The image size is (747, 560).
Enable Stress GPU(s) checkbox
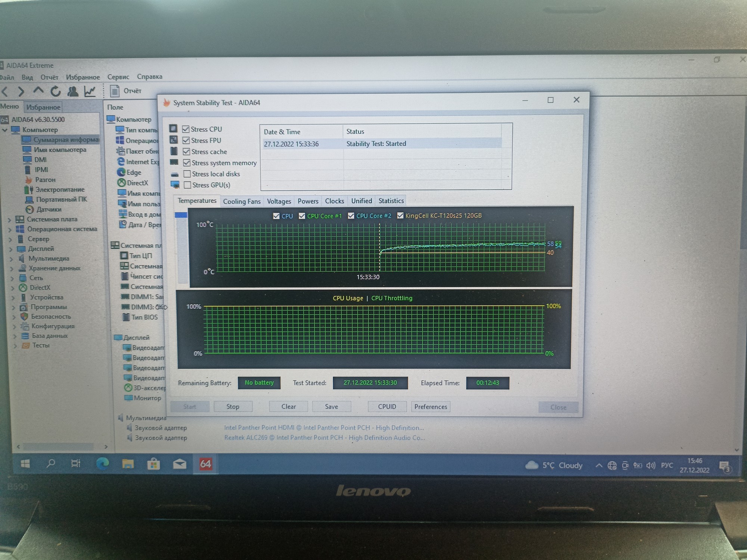187,185
